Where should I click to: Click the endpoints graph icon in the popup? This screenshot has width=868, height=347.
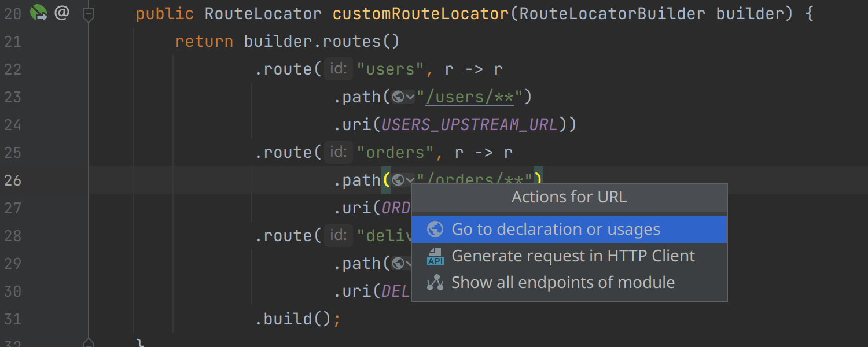pos(435,283)
